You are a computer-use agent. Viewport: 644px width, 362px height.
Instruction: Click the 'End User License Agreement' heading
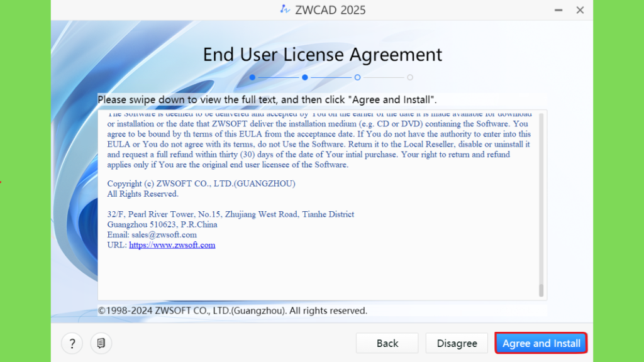pos(323,55)
